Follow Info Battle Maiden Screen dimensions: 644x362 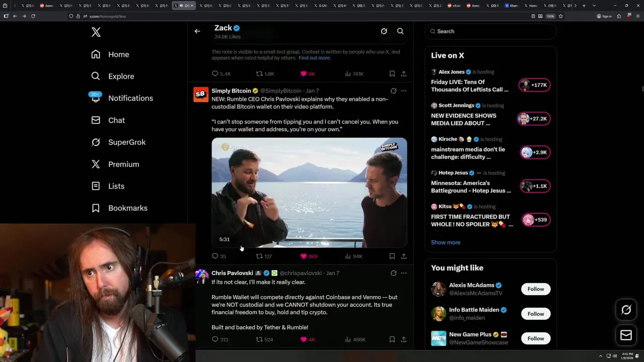click(x=535, y=314)
